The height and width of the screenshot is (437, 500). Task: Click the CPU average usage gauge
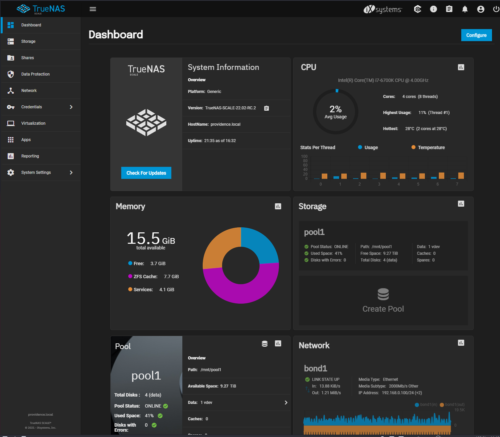[x=335, y=111]
